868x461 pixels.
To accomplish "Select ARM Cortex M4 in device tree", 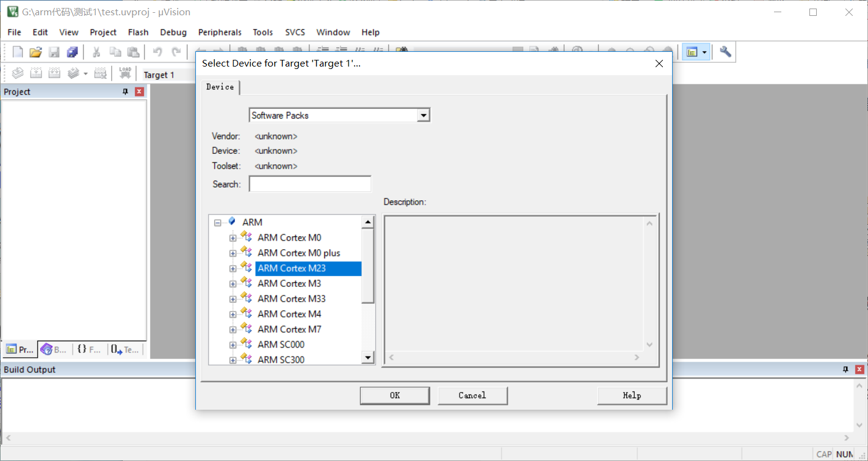I will click(289, 314).
